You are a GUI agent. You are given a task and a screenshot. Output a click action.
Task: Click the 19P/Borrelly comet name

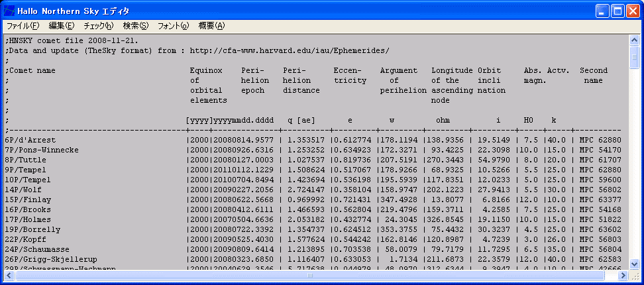click(32, 229)
